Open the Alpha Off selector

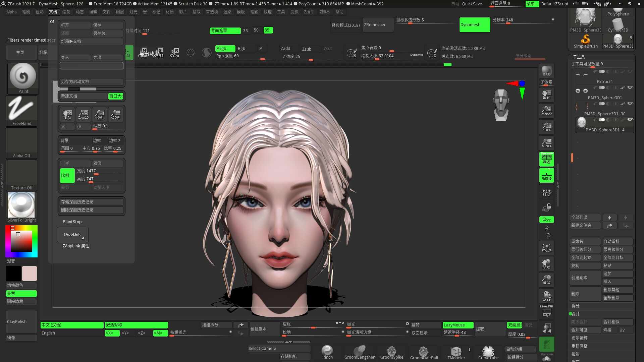21,143
